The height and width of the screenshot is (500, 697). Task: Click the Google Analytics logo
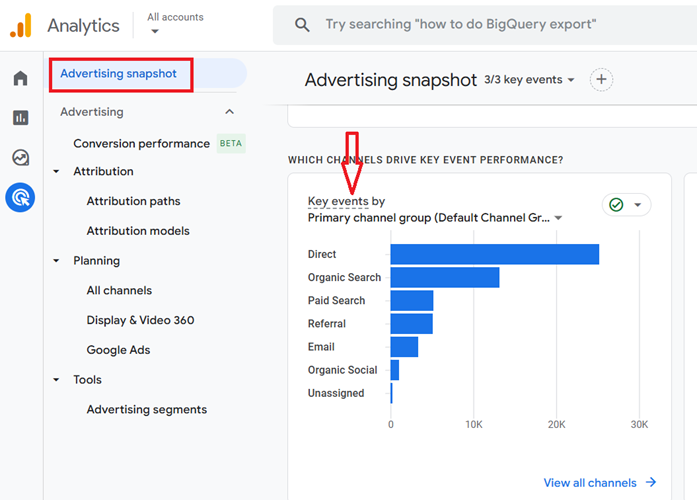pyautogui.click(x=21, y=25)
